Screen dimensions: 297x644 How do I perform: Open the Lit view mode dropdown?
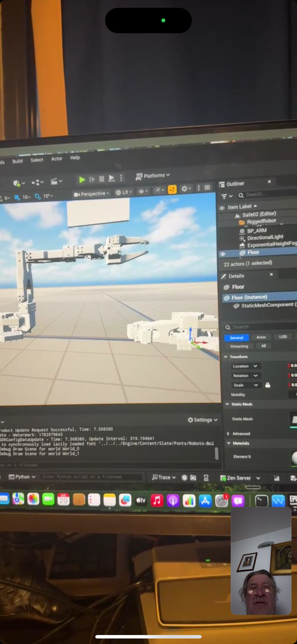click(124, 192)
